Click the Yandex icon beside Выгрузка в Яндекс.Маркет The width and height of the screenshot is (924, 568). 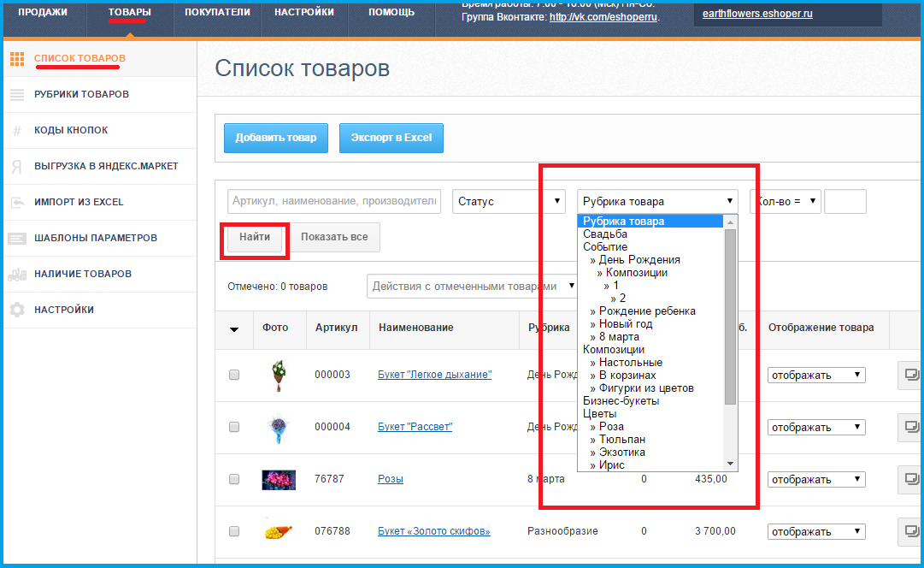[x=17, y=166]
